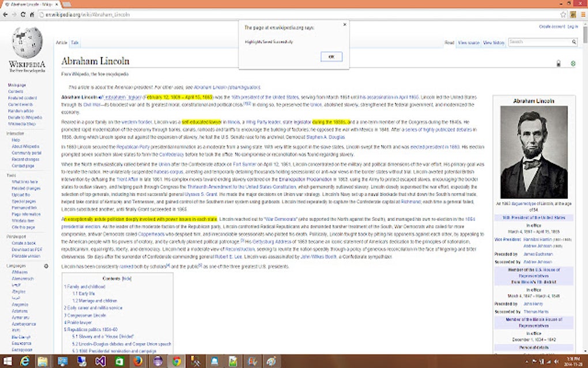Click the Chrome icon in the taskbar
The width and height of the screenshot is (588, 368).
pyautogui.click(x=176, y=361)
